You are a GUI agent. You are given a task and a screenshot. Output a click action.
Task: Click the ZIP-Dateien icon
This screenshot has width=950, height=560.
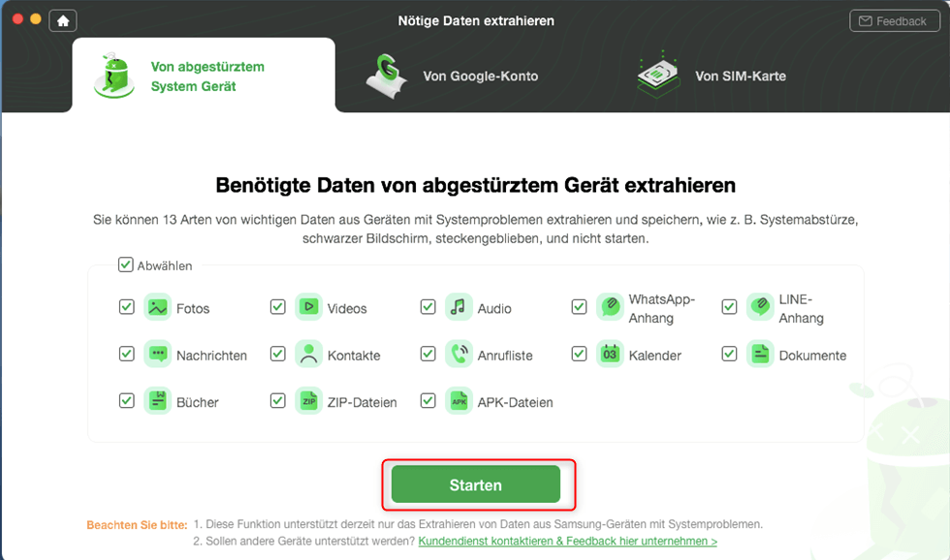point(308,401)
